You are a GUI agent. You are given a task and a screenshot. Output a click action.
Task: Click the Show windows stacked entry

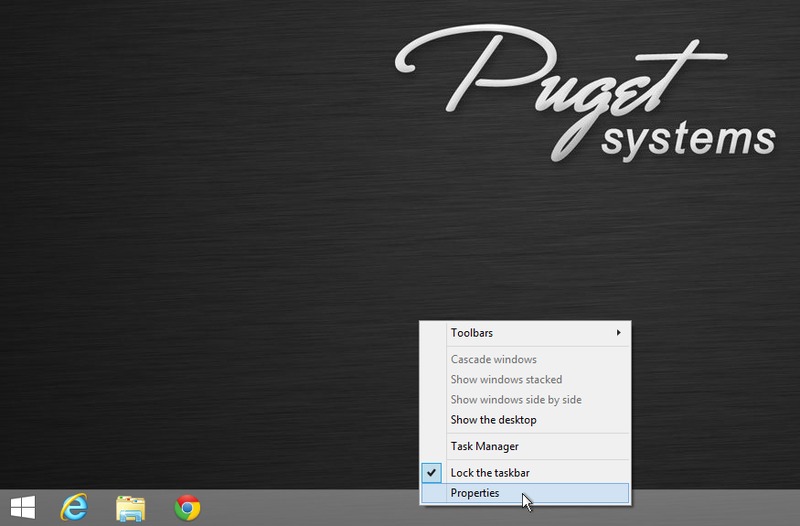pyautogui.click(x=506, y=380)
